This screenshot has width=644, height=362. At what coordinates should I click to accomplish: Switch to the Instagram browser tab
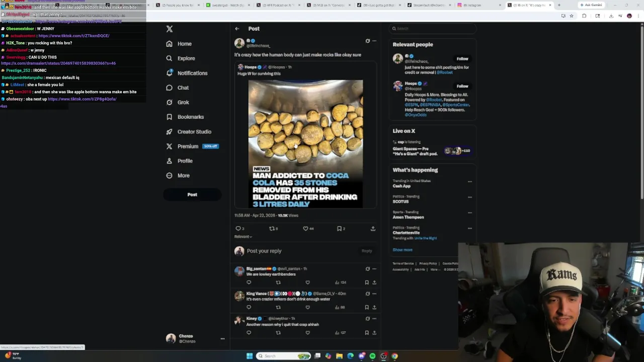479,5
